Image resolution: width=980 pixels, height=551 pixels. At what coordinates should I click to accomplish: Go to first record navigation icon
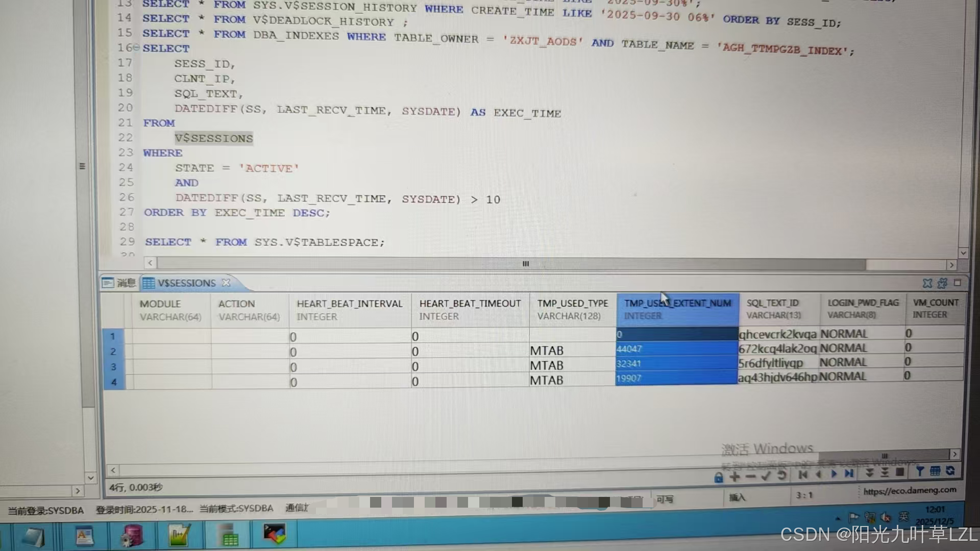(803, 474)
